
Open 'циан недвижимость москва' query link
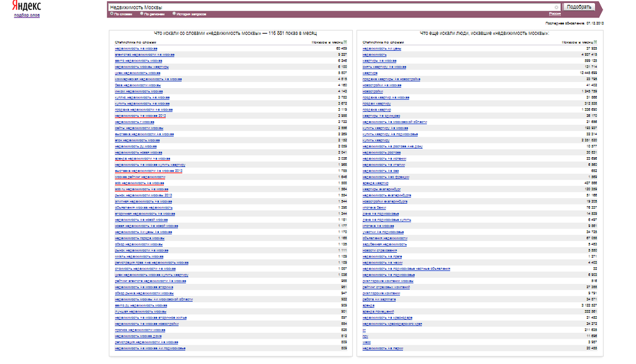coord(137,73)
